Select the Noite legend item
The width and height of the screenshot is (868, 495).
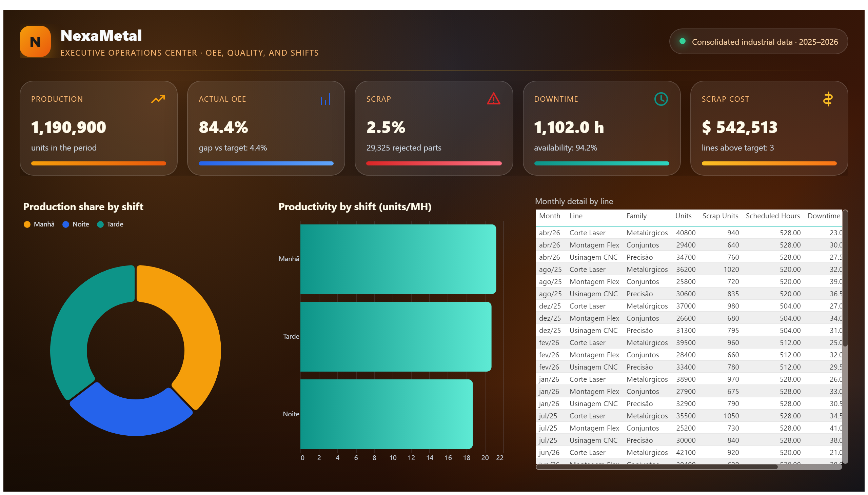pos(76,224)
